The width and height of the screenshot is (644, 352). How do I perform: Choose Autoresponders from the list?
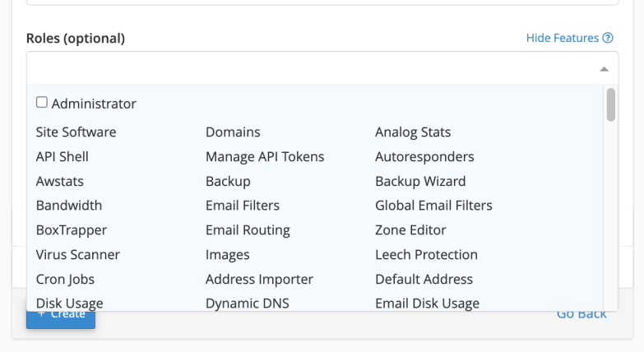[424, 156]
